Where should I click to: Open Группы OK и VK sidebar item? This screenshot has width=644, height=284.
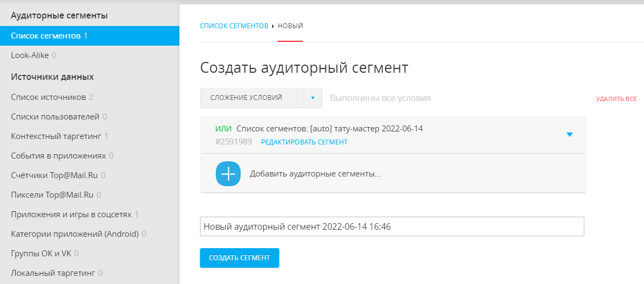point(41,254)
